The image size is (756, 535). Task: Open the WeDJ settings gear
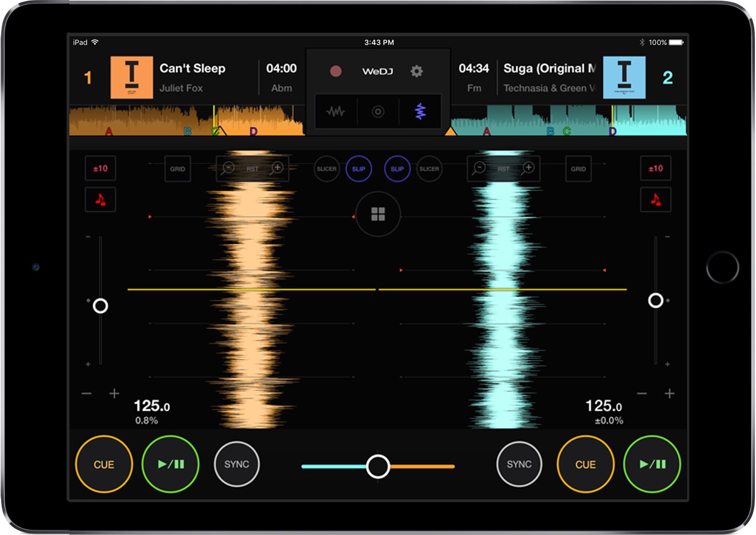coord(416,71)
